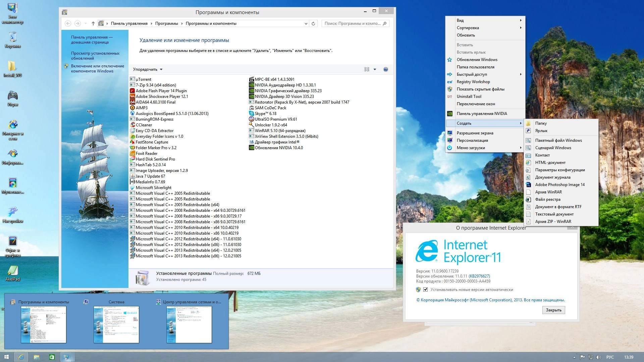Image resolution: width=644 pixels, height=362 pixels.
Task: Open the recent locations arrow beside Forward
Action: tap(86, 23)
